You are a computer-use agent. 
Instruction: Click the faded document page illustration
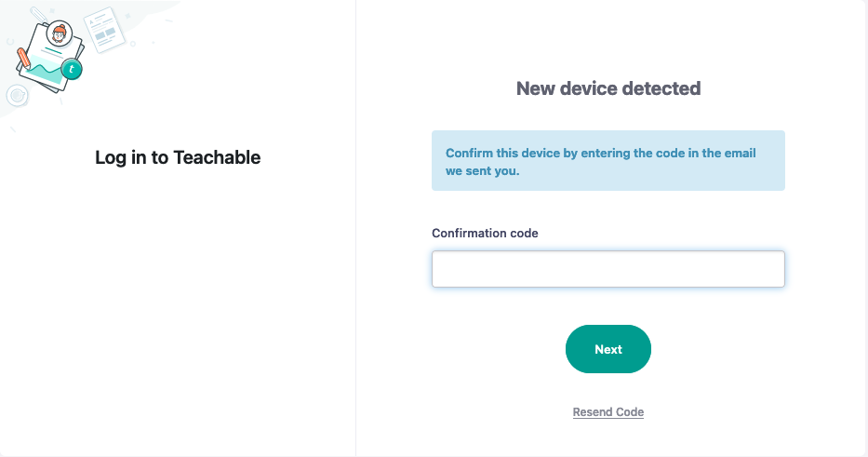point(104,30)
